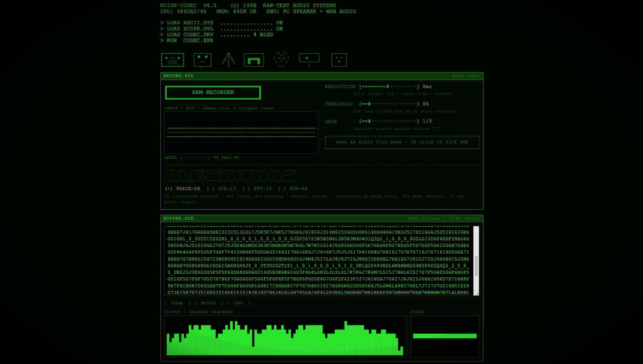
Task: Click the 'slice length' resolution hint
Action: tap(402, 94)
